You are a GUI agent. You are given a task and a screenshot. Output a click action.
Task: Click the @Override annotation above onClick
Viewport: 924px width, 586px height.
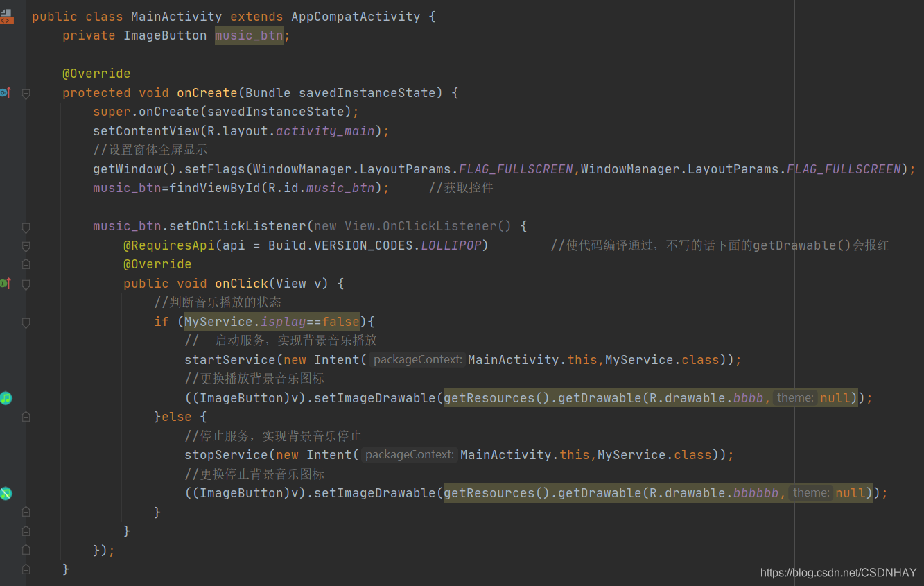click(x=157, y=264)
